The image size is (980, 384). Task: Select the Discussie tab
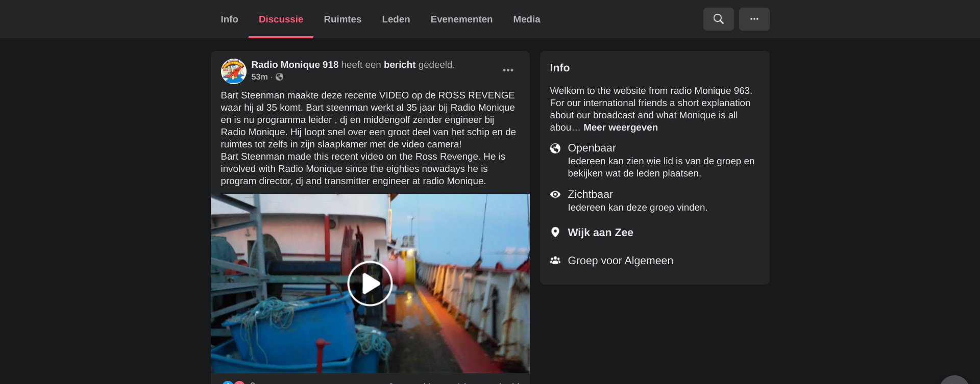[281, 19]
